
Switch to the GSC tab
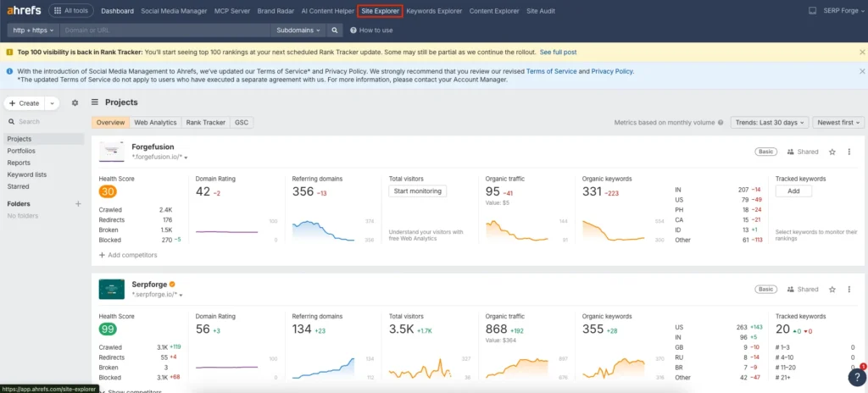[x=242, y=122]
